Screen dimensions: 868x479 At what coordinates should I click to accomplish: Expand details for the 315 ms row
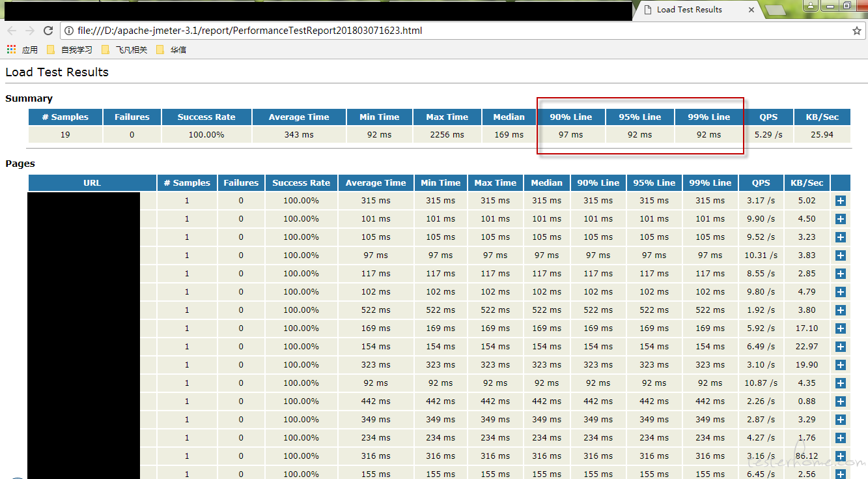(840, 201)
